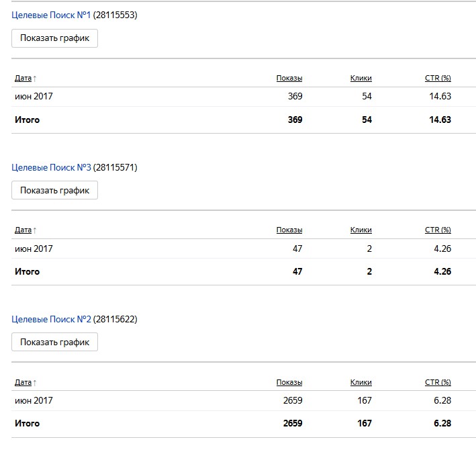The image size is (476, 454).
Task: Sort Поиск №2 table by Дата
Action: coord(23,382)
